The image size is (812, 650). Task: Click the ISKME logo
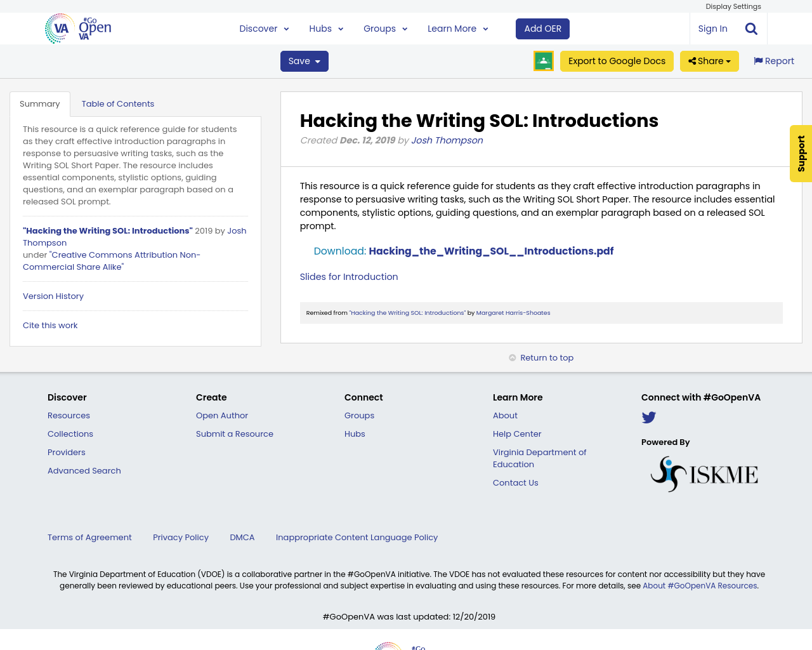pos(704,473)
